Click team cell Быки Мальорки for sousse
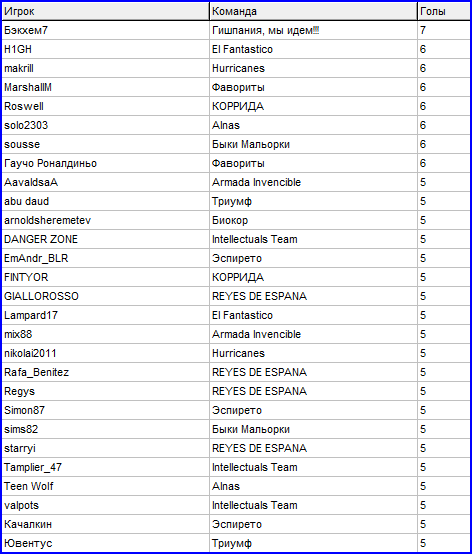 tap(313, 144)
